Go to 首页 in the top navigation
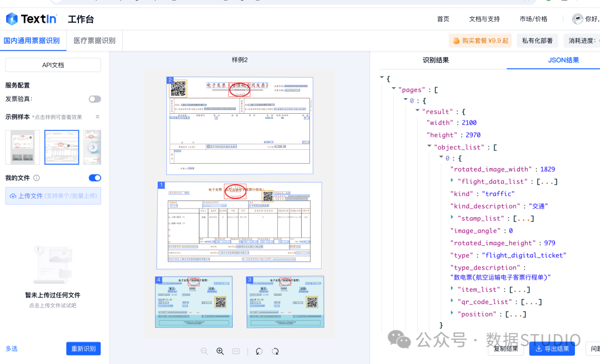Screen dimensions: 600x364 pyautogui.click(x=443, y=19)
